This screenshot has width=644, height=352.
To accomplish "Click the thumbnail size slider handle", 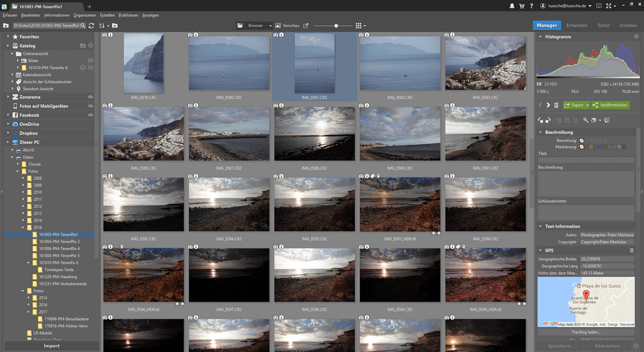I will pos(336,26).
